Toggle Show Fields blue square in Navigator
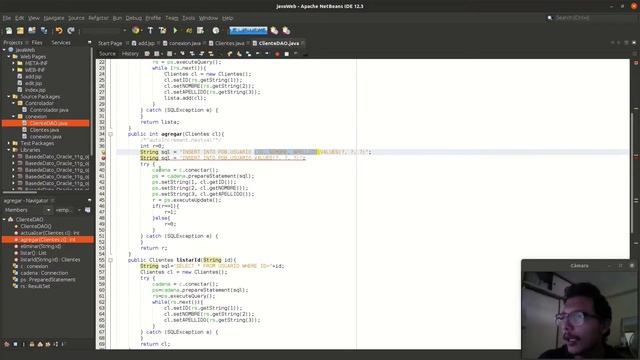 pos(16,344)
